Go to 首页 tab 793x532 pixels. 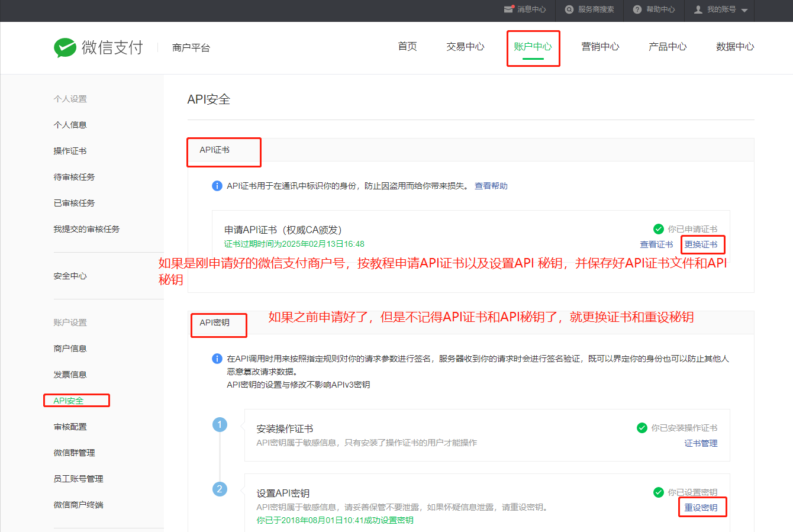407,47
